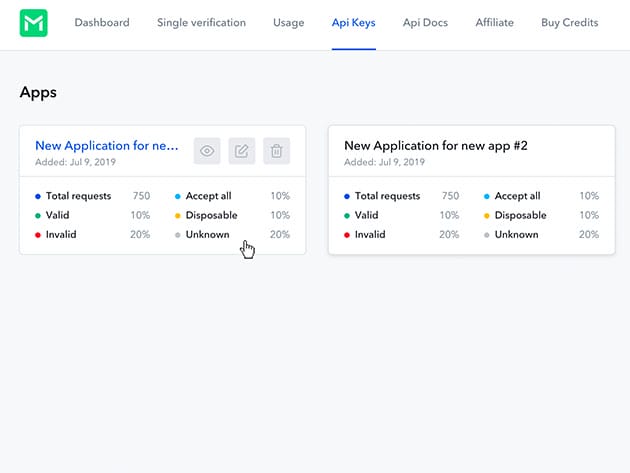
Task: Click the Apps section heading
Action: tap(38, 93)
